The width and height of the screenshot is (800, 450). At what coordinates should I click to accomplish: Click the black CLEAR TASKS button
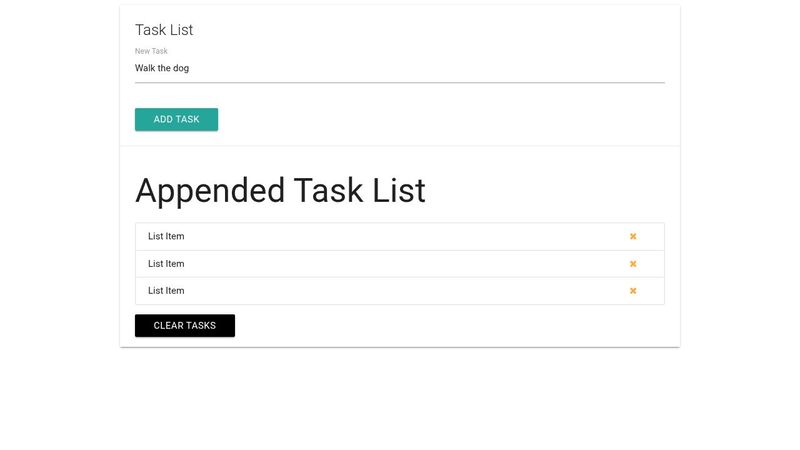(185, 326)
